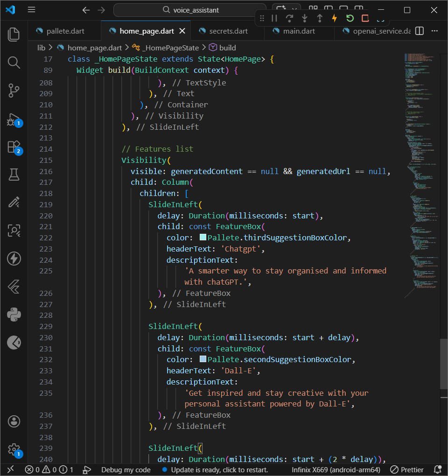Open the Problems panel from error warning counts
The height and width of the screenshot is (476, 448).
tap(49, 469)
